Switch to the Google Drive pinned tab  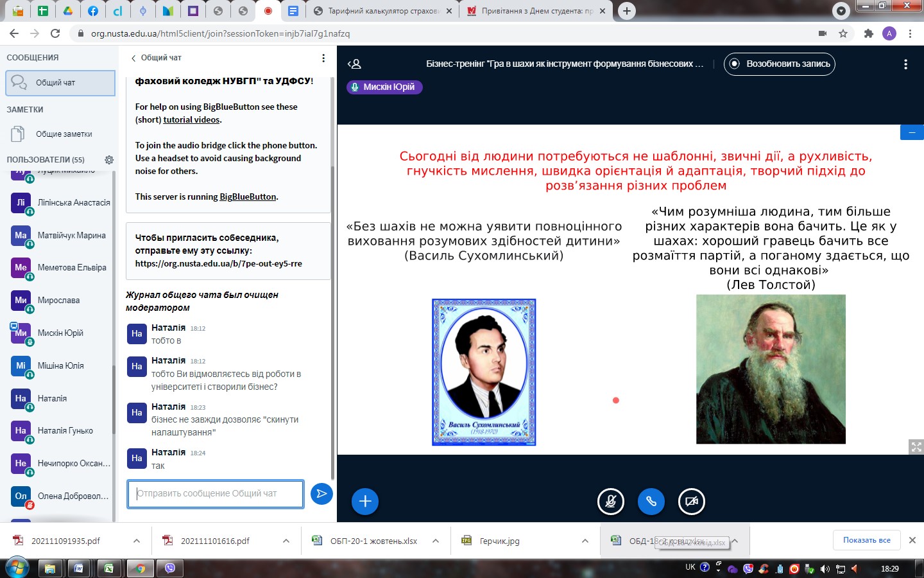(67, 11)
